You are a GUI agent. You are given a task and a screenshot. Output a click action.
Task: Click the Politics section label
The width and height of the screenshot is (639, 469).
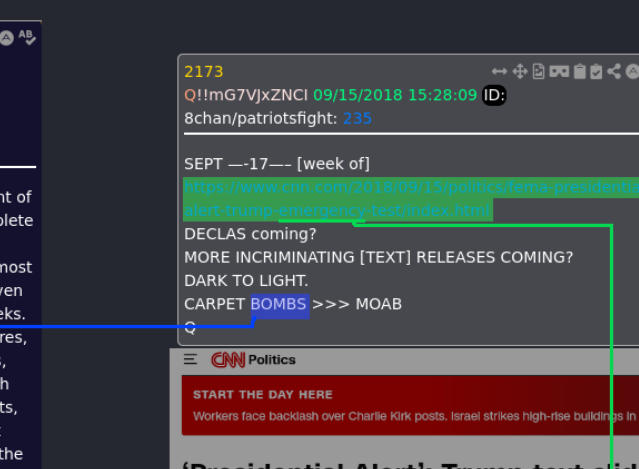click(x=272, y=360)
